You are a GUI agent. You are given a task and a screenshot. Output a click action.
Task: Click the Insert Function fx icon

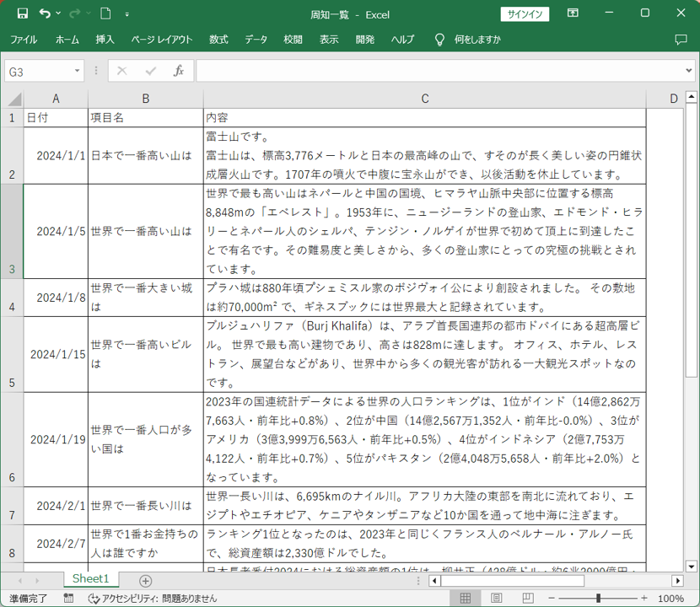coord(179,72)
